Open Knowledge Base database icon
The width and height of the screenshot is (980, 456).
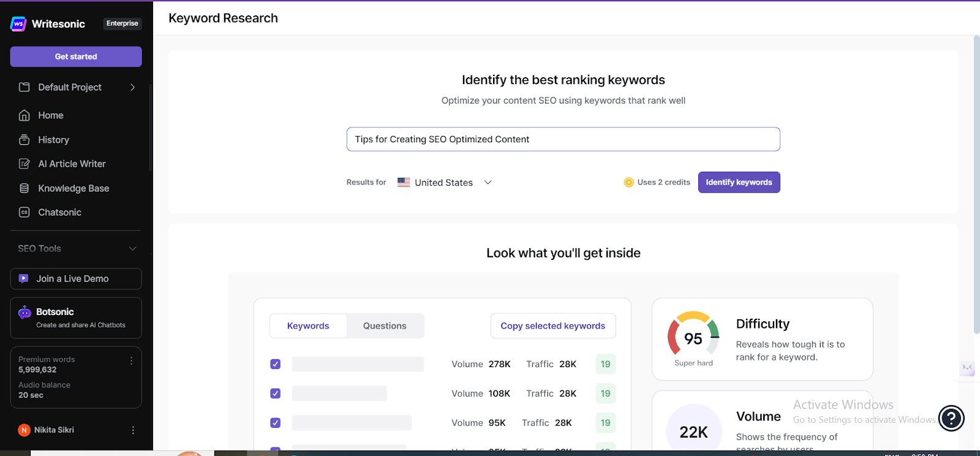[x=24, y=188]
